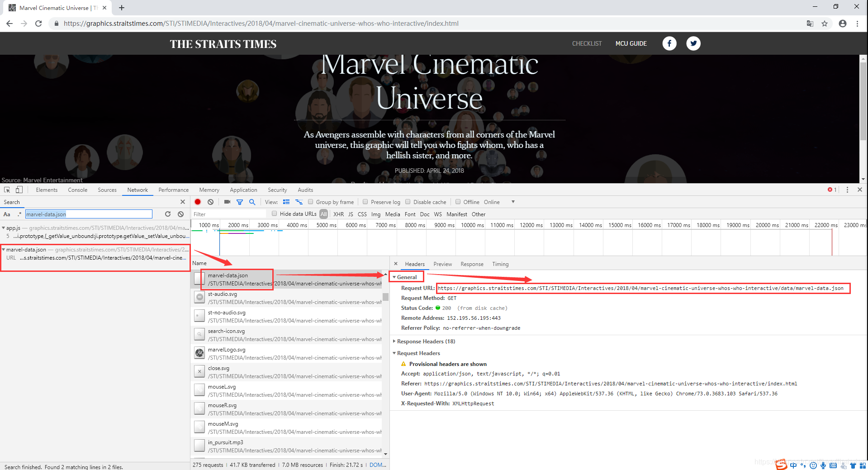
Task: Close the Search panel
Action: pyautogui.click(x=183, y=202)
